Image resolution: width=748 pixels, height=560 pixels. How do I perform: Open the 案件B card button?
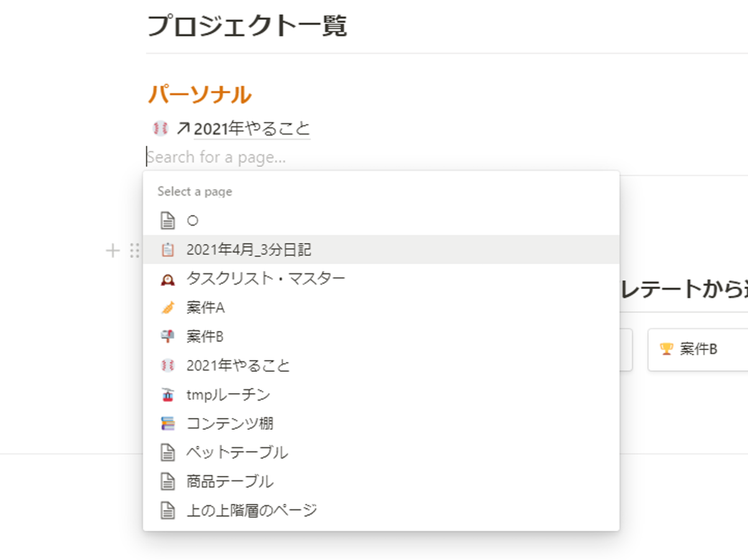[x=698, y=349]
